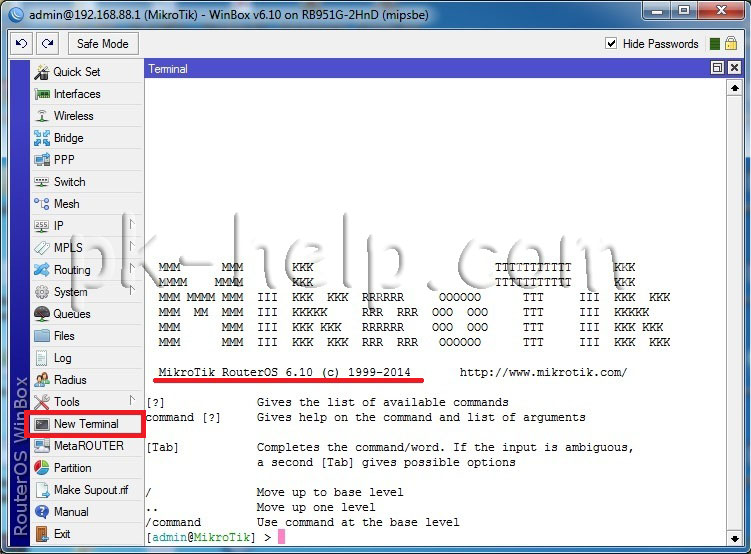Click the MikroTik RouterOS 6.10 version text
This screenshot has height=554, width=751.
[284, 372]
